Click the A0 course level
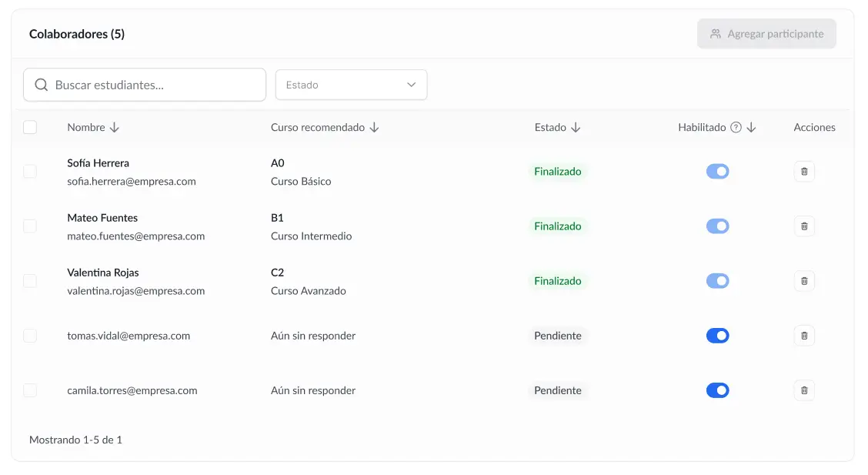This screenshot has height=475, width=868. pyautogui.click(x=277, y=163)
